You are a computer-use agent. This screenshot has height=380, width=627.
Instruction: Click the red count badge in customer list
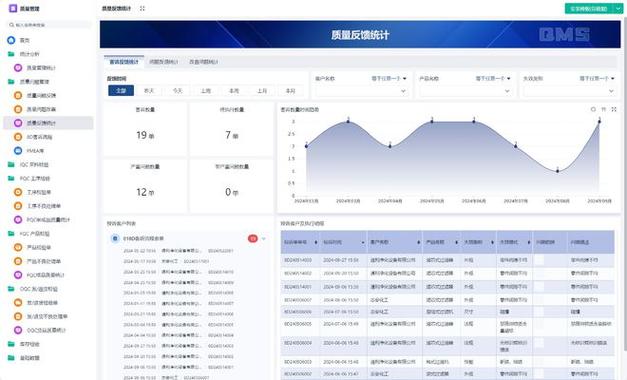253,238
